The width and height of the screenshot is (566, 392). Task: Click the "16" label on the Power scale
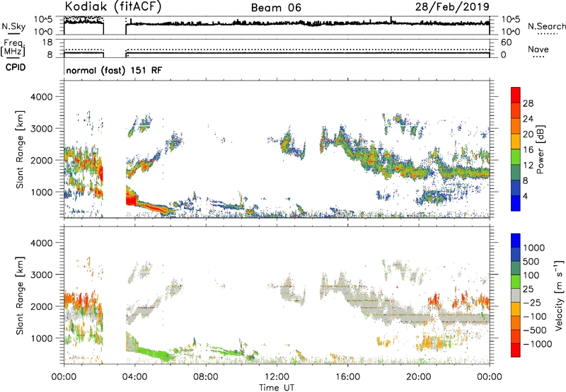(x=528, y=150)
